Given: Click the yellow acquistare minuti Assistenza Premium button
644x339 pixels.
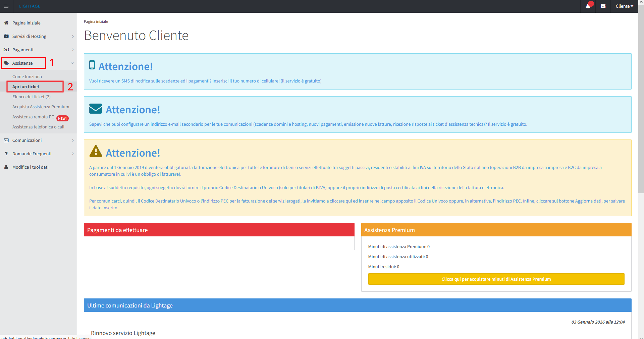Looking at the screenshot, I should pos(496,279).
